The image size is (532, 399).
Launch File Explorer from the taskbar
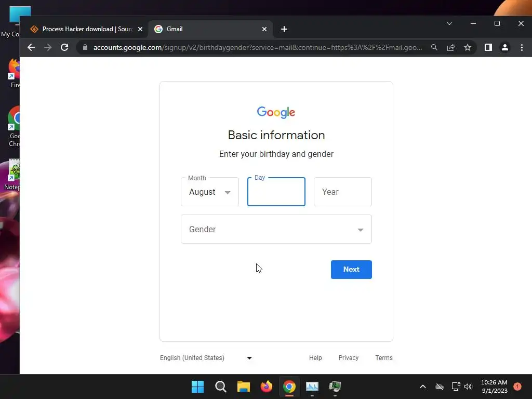pyautogui.click(x=244, y=387)
